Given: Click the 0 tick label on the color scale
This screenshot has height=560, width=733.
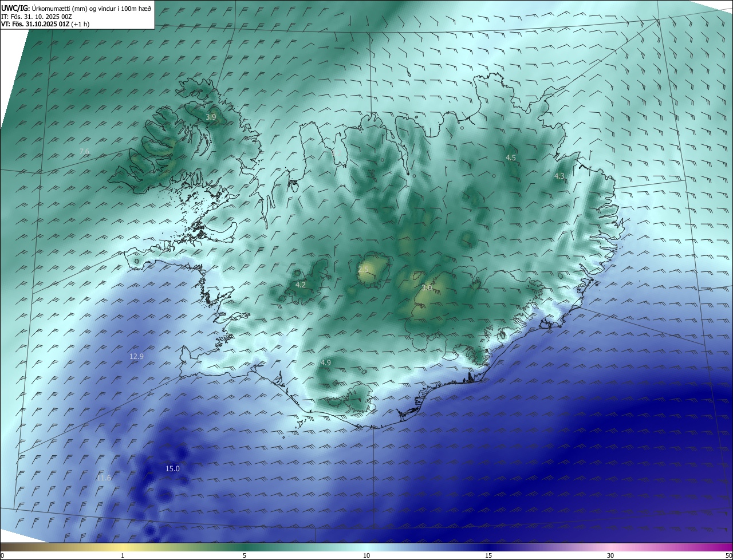Looking at the screenshot, I should [x=2, y=555].
